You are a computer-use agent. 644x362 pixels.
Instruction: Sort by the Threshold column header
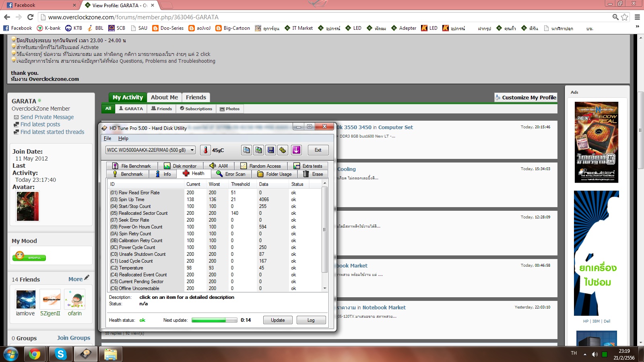click(240, 184)
